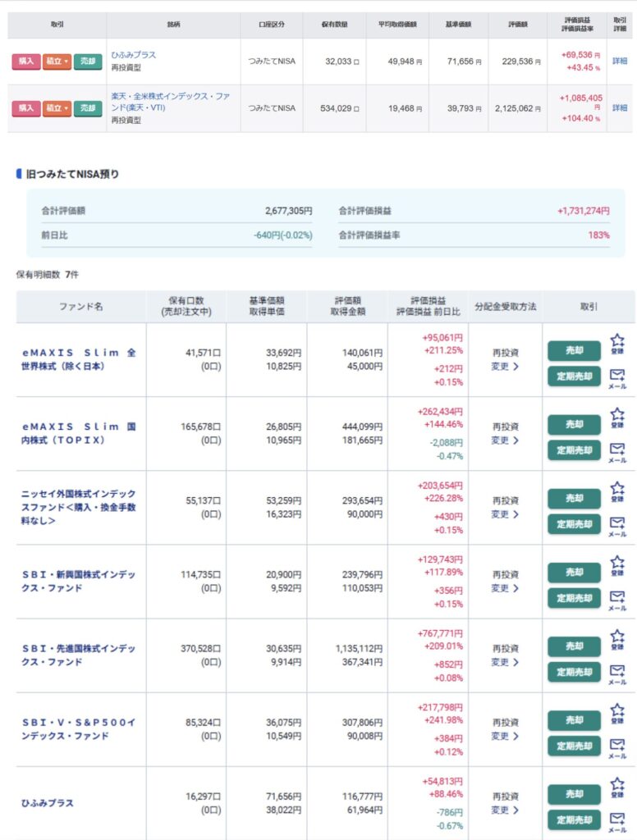
Task: Open eMAXIS Slim 全世界株式 fund name link
Action: pos(79,359)
